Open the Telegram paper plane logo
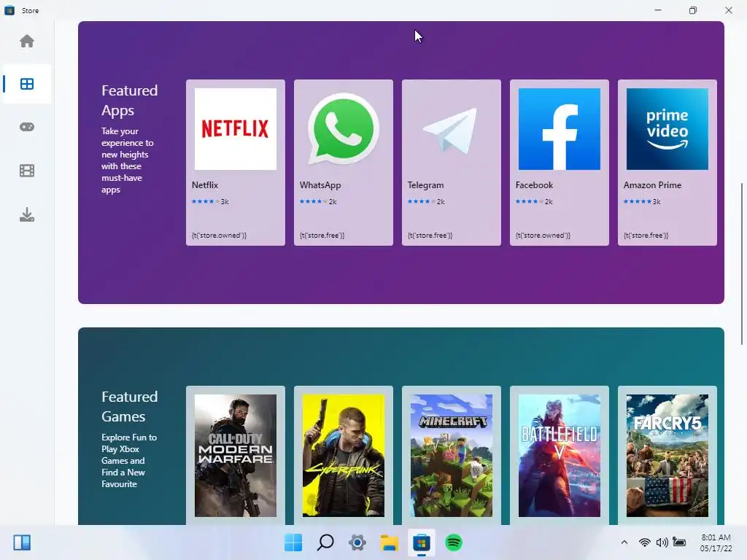Screen dimensions: 747x560 451,130
